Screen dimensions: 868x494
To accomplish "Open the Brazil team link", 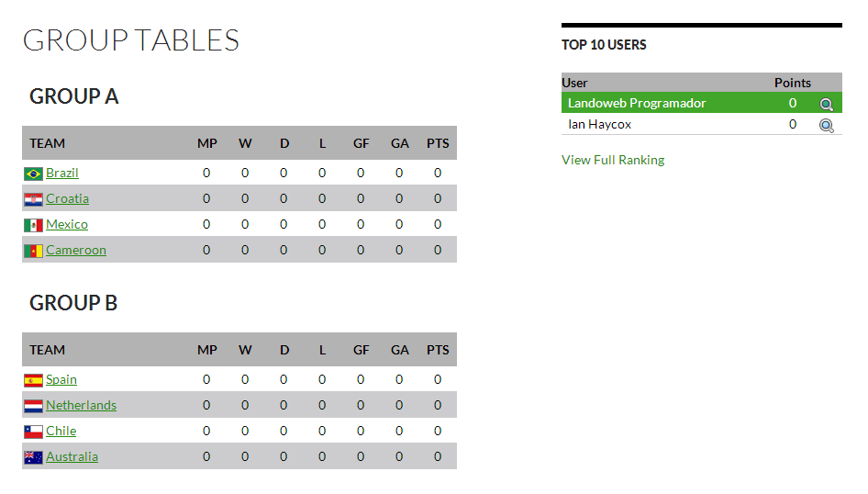I will 62,173.
